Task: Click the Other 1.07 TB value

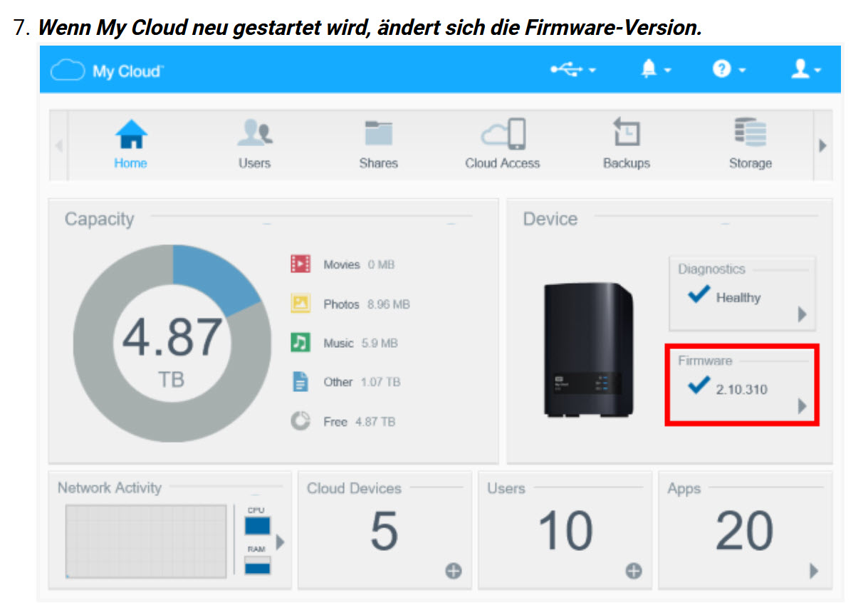Action: pyautogui.click(x=381, y=383)
